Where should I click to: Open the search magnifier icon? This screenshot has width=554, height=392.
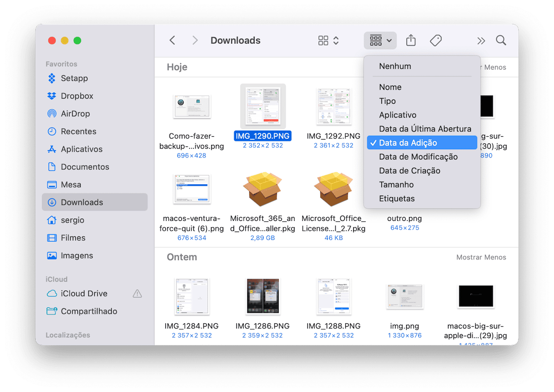point(501,41)
